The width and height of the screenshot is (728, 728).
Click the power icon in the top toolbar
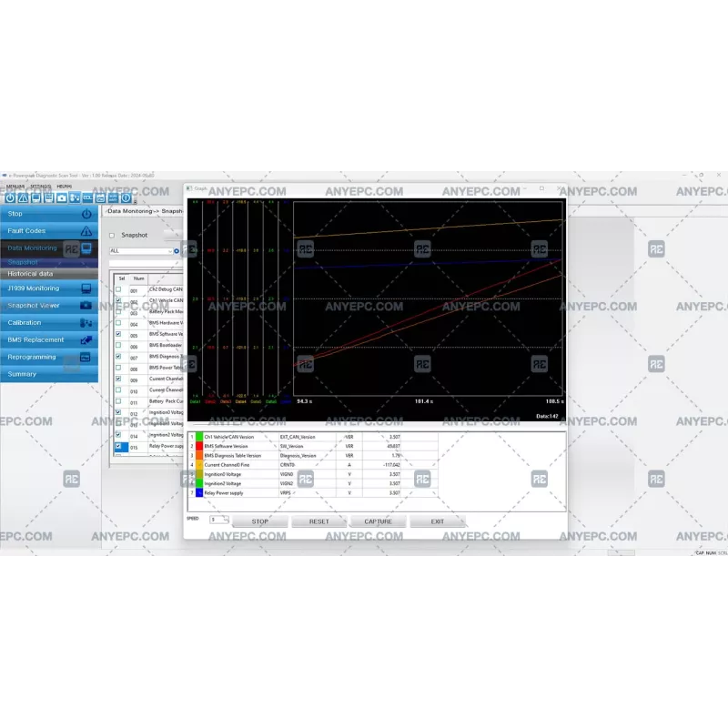coord(10,197)
